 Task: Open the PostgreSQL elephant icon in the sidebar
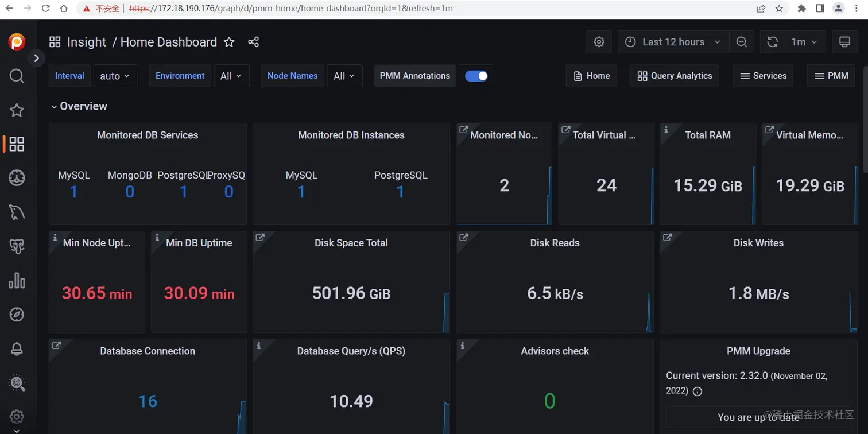[17, 246]
